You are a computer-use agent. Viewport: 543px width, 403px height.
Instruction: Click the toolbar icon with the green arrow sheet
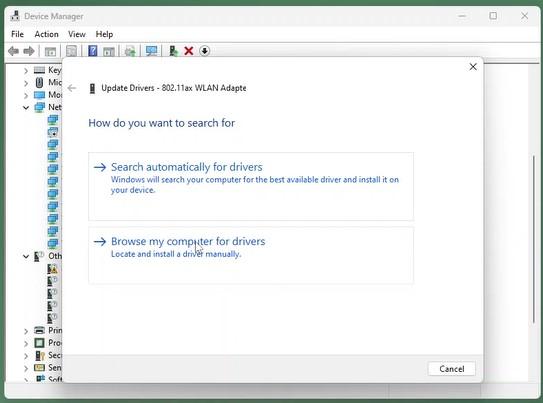click(x=130, y=51)
